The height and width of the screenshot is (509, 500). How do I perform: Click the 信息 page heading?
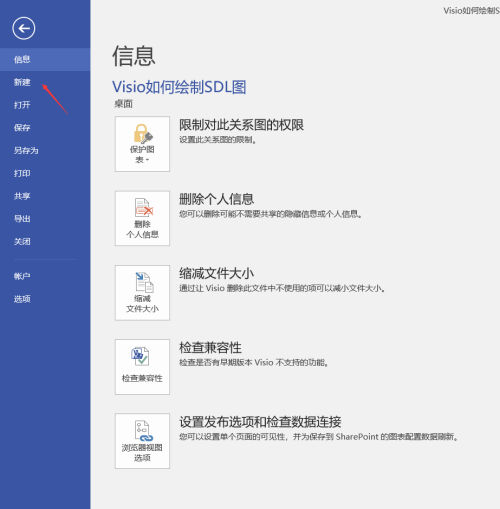134,56
